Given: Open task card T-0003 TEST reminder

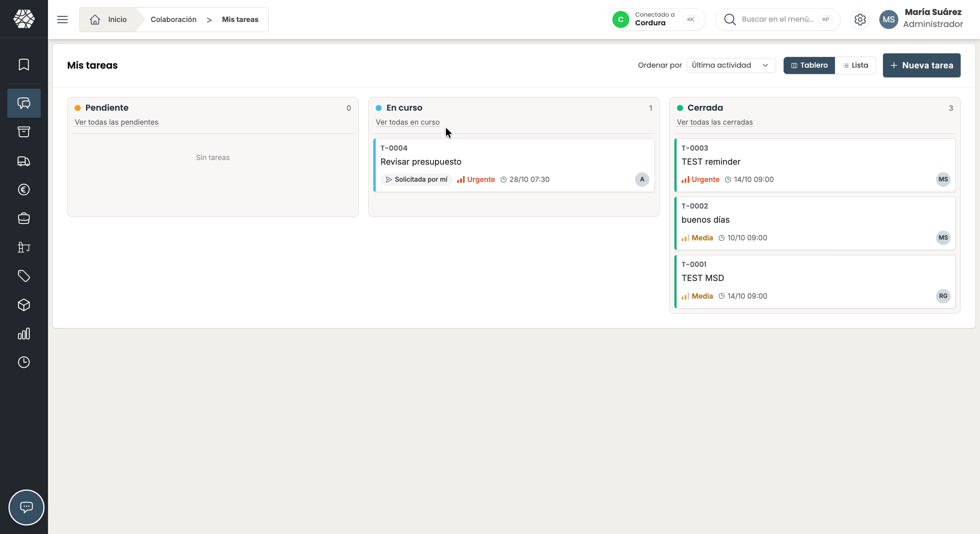Looking at the screenshot, I should [815, 165].
